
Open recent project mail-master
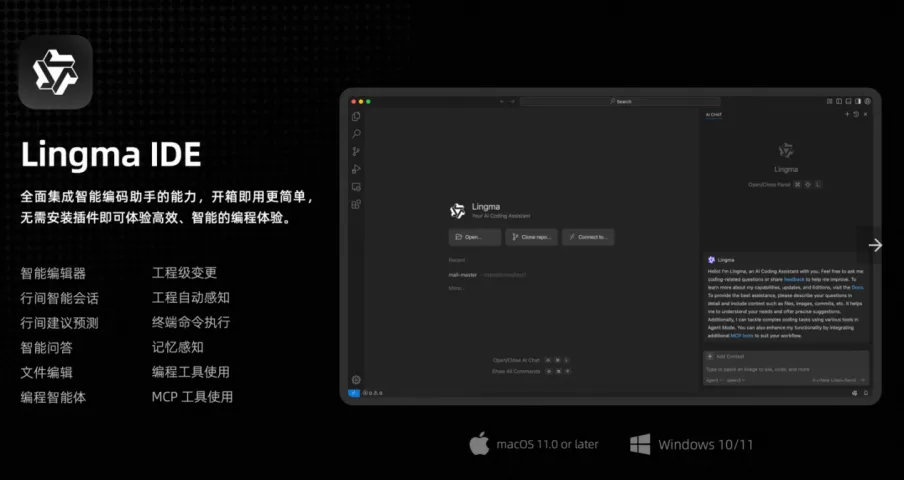click(462, 275)
